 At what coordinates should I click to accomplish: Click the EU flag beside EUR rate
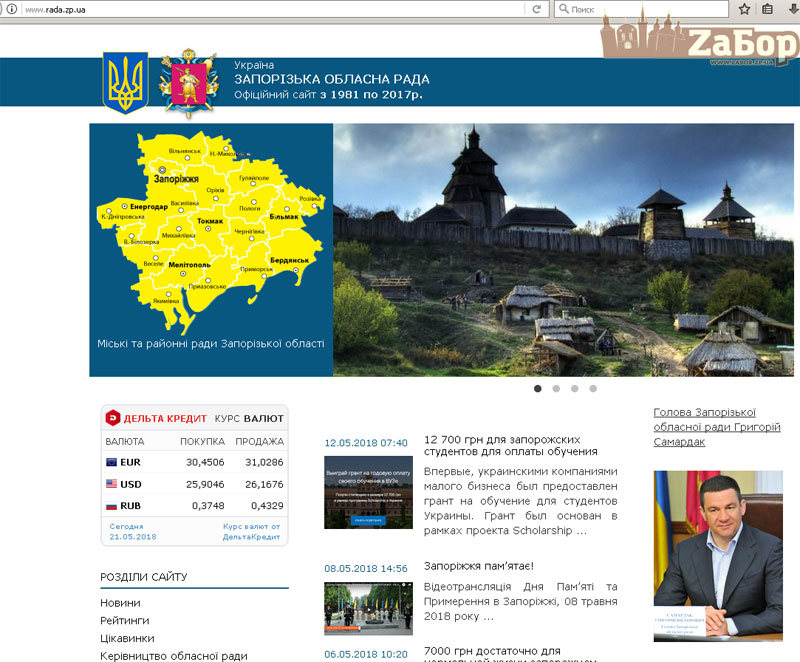click(111, 462)
